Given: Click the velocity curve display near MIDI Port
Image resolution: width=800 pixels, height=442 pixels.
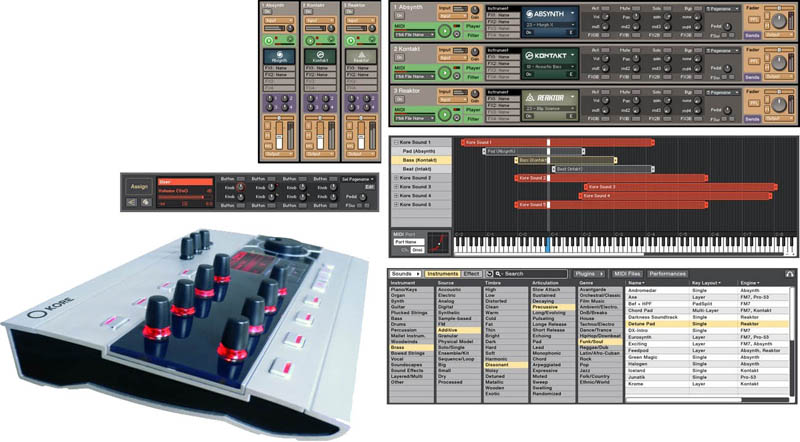Looking at the screenshot, I should click(439, 243).
